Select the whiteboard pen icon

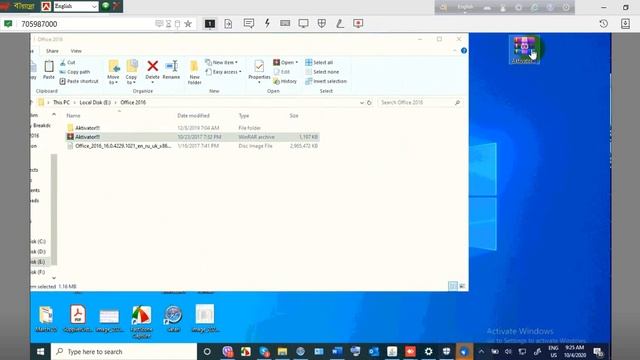point(340,24)
